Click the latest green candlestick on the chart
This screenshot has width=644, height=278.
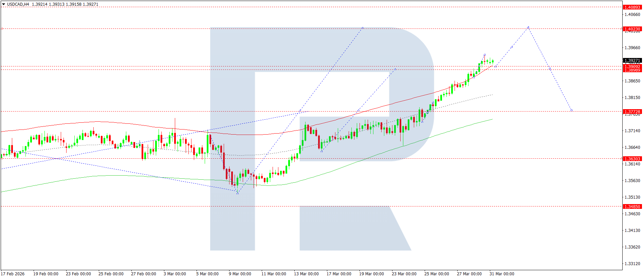(493, 61)
